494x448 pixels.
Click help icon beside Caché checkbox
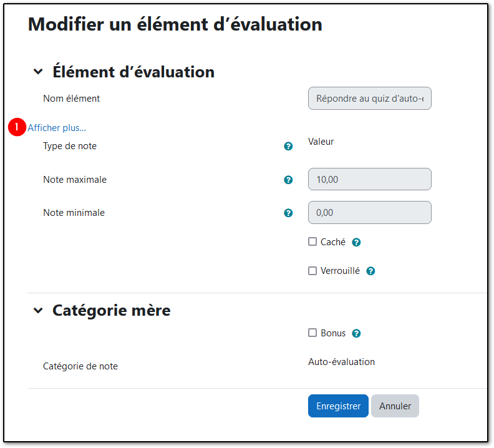pyautogui.click(x=356, y=242)
